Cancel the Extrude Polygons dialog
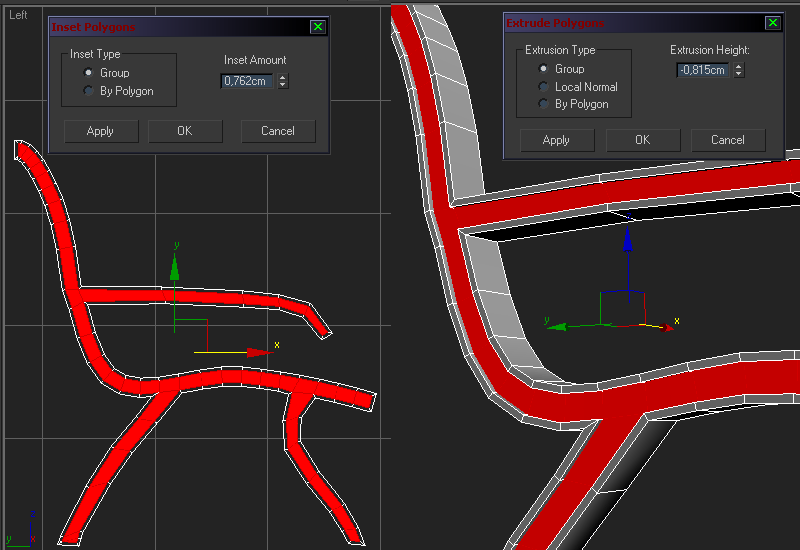This screenshot has height=550, width=800. 728,140
